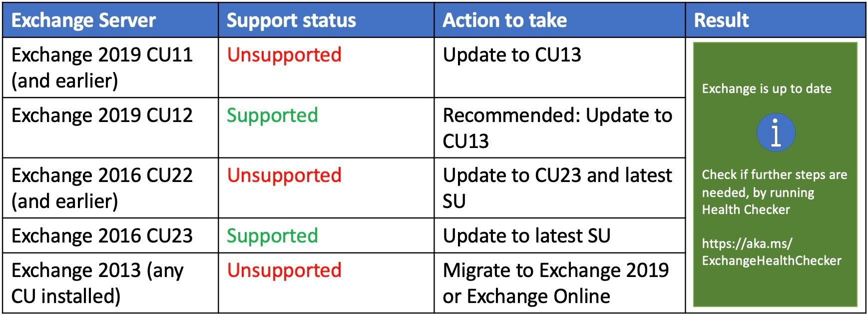Click the Support status column header
Image resolution: width=868 pixels, height=315 pixels.
pyautogui.click(x=291, y=20)
